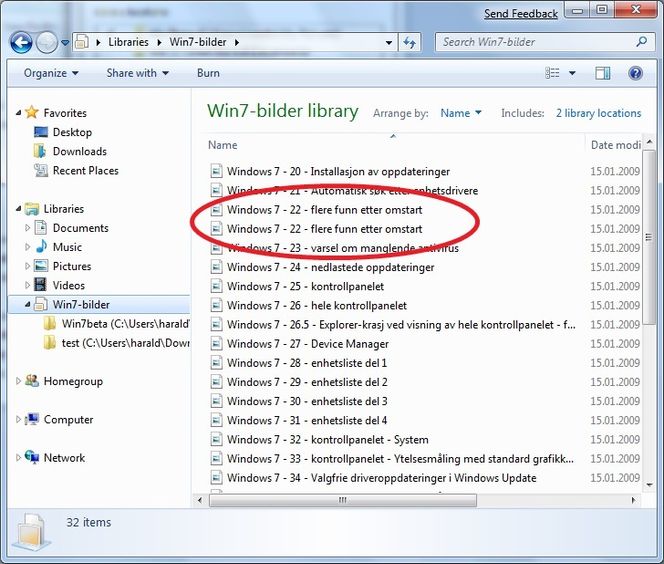Click the Favorites star icon
The width and height of the screenshot is (664, 564).
tap(32, 112)
